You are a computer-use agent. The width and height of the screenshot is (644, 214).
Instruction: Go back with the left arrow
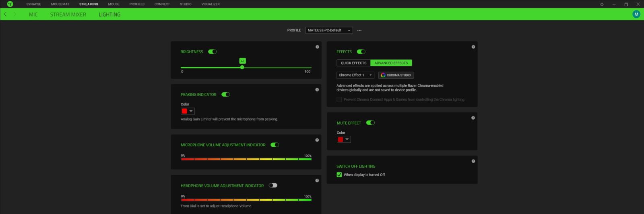5,14
